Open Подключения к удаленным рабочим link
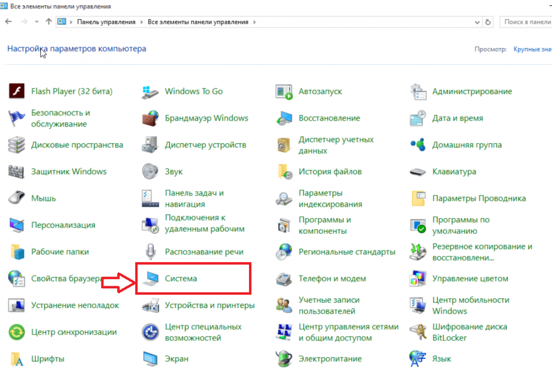This screenshot has height=392, width=552. [x=204, y=223]
